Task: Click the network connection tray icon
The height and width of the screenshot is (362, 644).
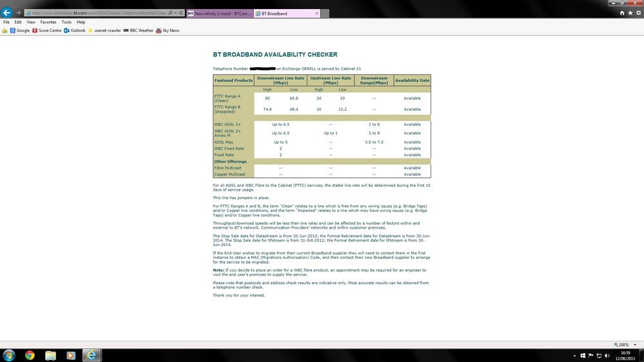Action: tap(600, 356)
